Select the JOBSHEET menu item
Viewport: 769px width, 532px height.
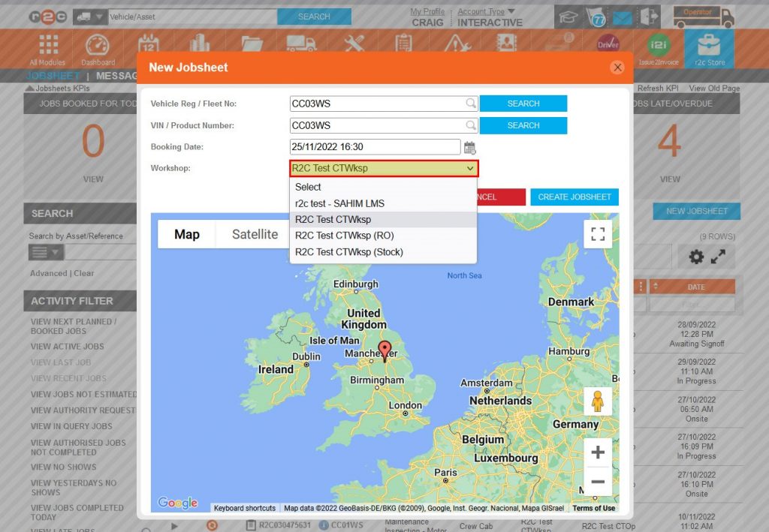(52, 76)
